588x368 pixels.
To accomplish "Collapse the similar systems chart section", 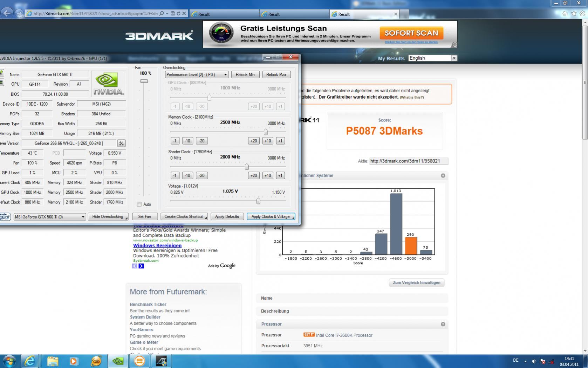I will (443, 175).
